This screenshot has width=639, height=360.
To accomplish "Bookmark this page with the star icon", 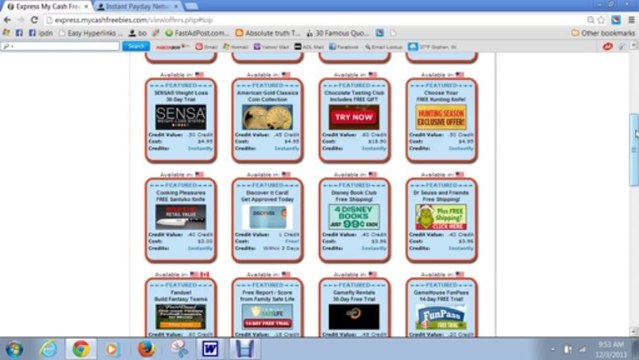I will click(x=602, y=20).
